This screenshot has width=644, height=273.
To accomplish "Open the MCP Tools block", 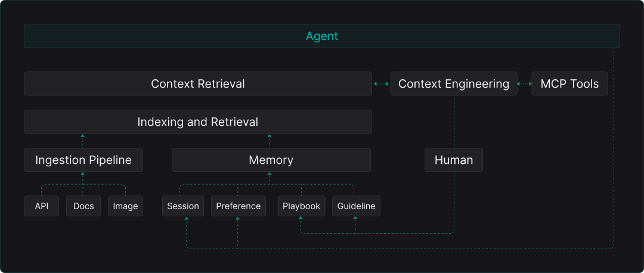I will pyautogui.click(x=569, y=83).
